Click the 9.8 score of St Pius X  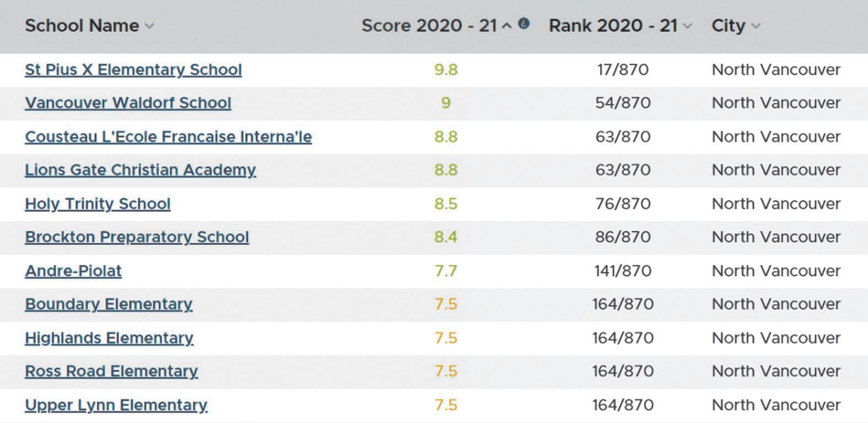coord(446,69)
